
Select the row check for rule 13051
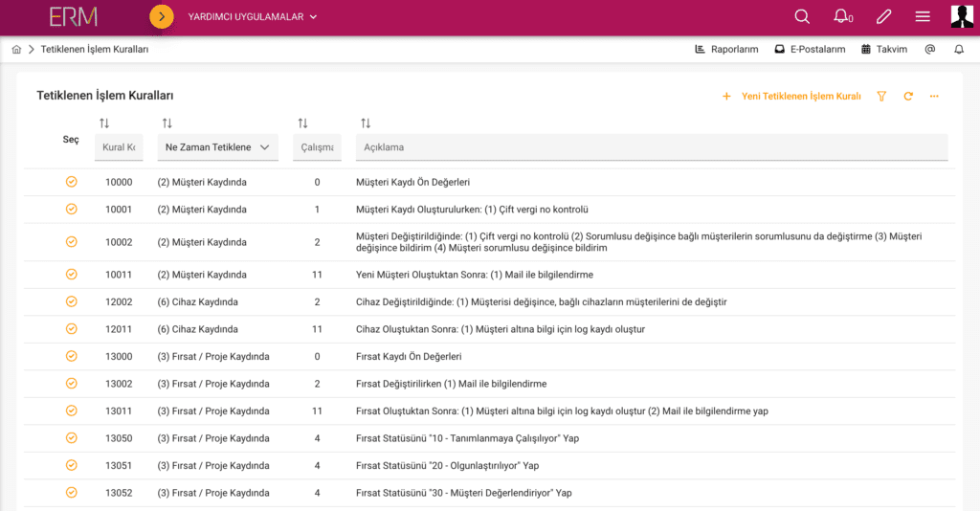pyautogui.click(x=71, y=465)
